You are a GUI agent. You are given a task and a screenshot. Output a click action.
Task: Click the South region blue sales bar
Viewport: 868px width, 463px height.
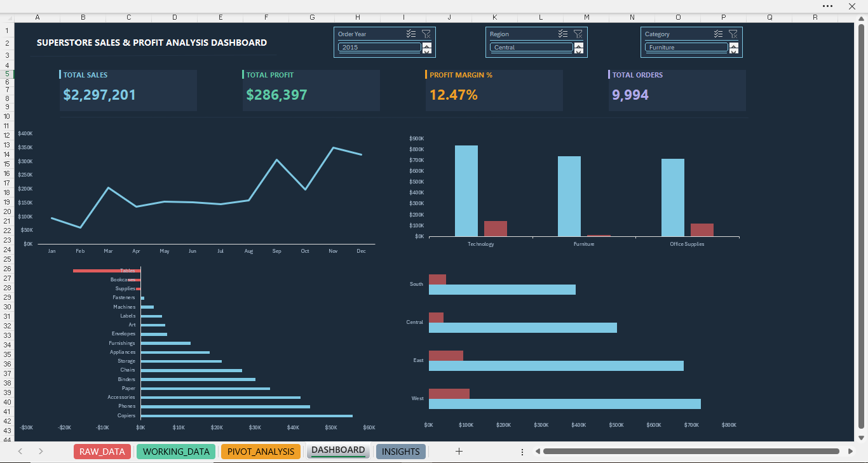502,290
